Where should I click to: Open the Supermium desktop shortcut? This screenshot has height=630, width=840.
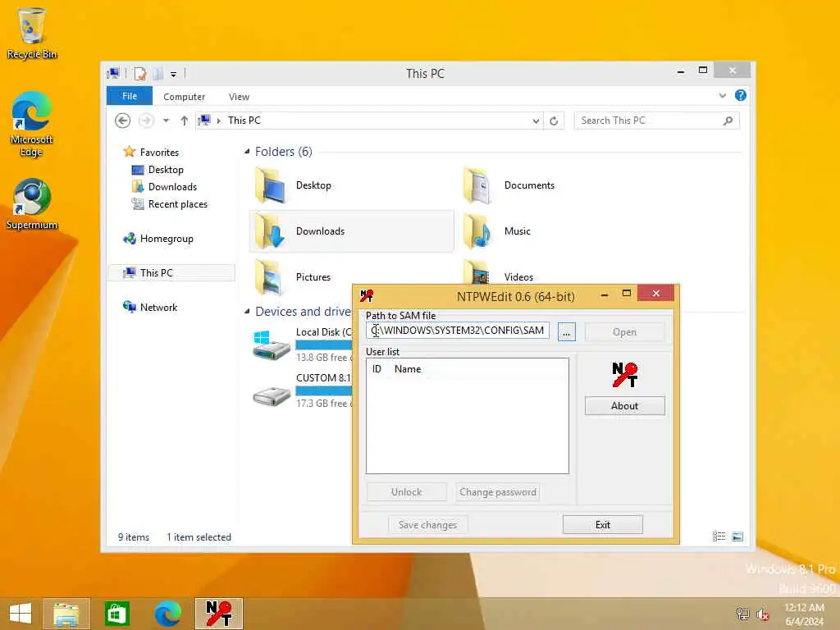tap(32, 204)
